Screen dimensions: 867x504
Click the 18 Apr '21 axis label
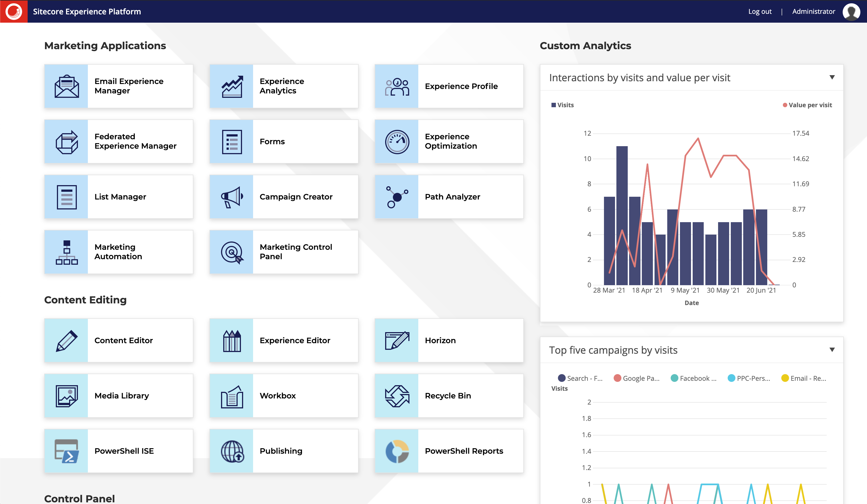point(647,290)
